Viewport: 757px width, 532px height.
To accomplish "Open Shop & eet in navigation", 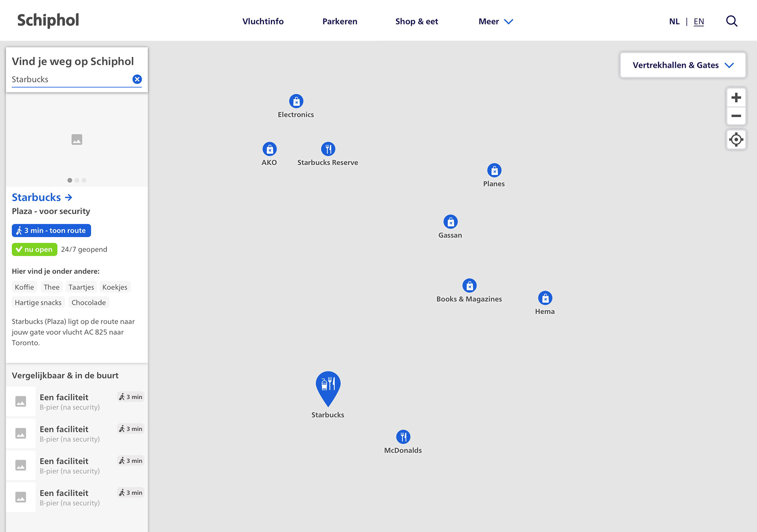I will pos(417,22).
